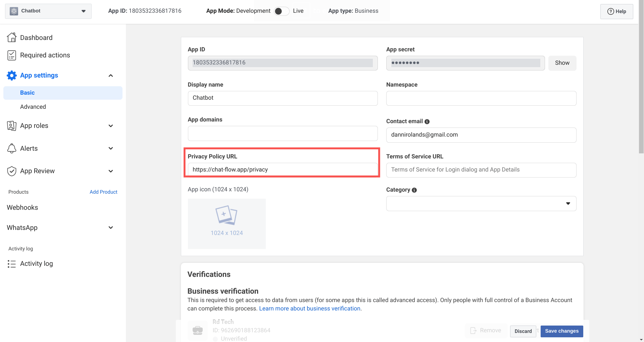Select Advanced under App settings
The height and width of the screenshot is (342, 644).
pos(33,107)
